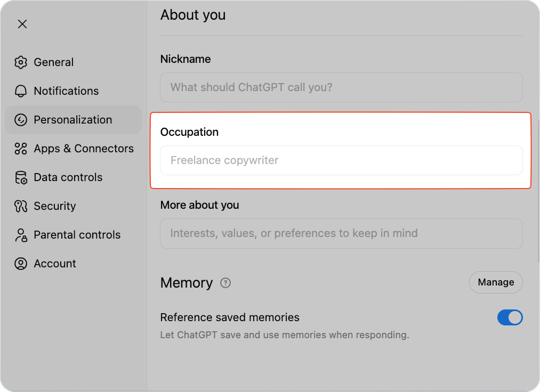Switch to the Notifications tab
The height and width of the screenshot is (392, 540).
click(x=66, y=91)
